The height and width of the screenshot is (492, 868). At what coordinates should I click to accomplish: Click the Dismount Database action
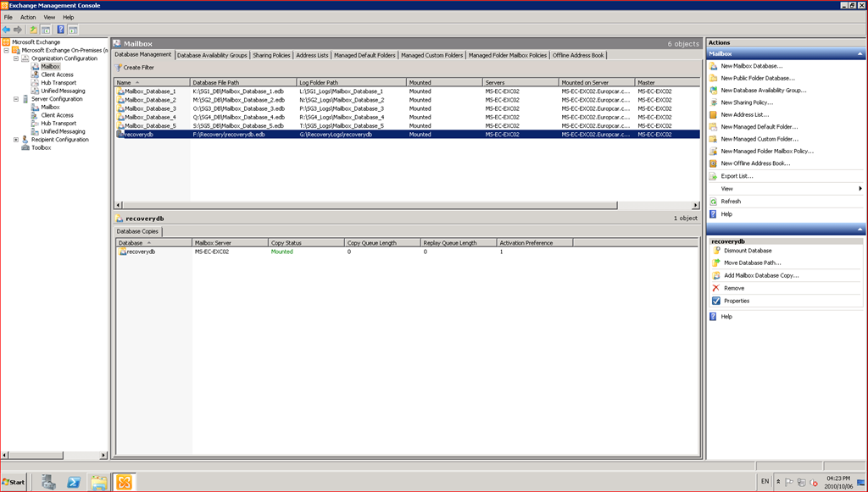click(x=748, y=251)
